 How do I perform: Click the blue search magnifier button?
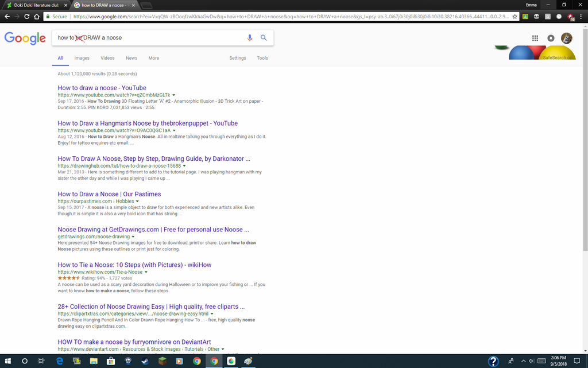click(264, 38)
